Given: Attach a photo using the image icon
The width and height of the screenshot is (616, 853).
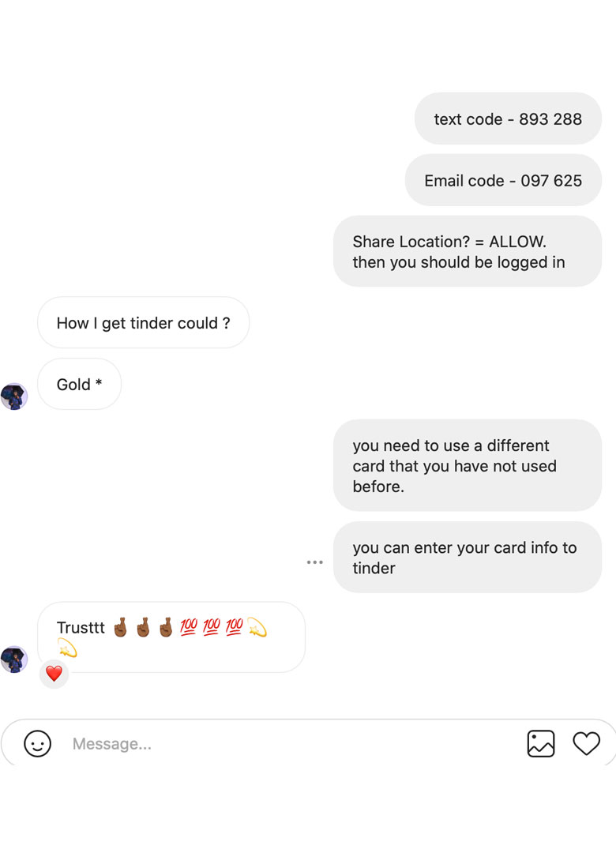Looking at the screenshot, I should tap(540, 743).
